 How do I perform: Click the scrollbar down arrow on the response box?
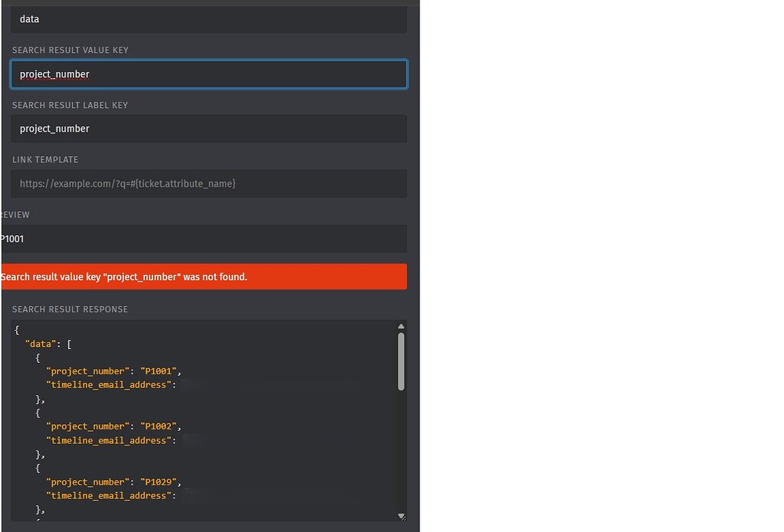pos(400,515)
